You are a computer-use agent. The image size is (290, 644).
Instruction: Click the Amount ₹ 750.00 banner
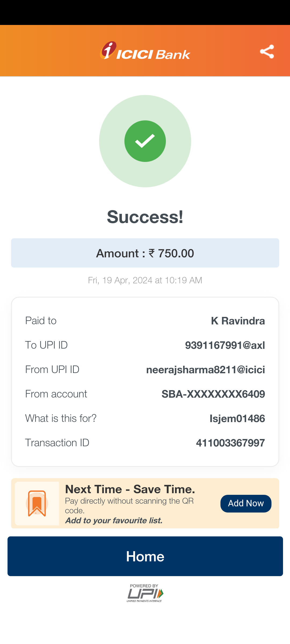click(x=145, y=253)
